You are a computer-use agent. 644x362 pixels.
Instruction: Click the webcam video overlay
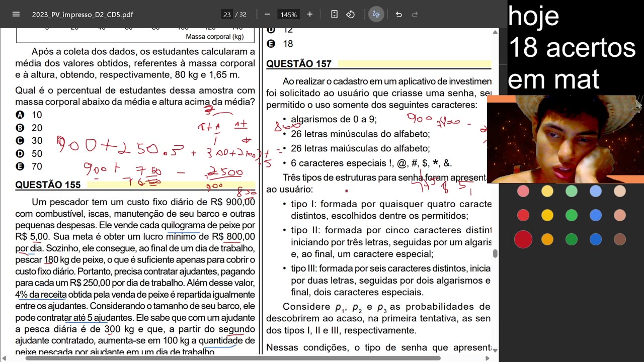coord(566,139)
